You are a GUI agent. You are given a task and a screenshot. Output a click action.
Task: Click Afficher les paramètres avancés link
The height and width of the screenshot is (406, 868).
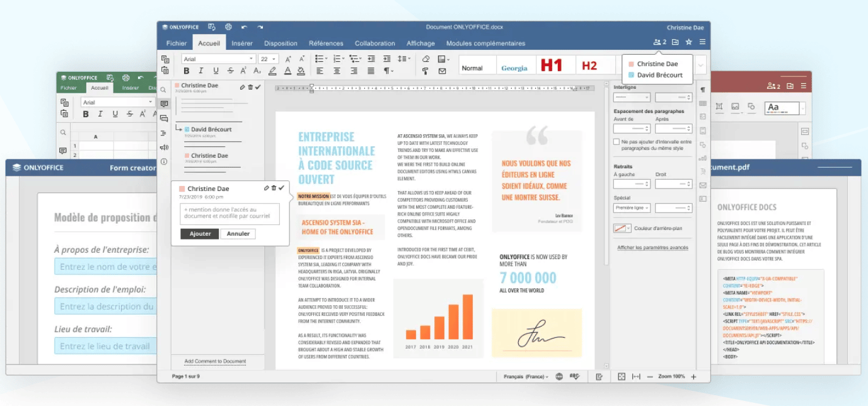[x=652, y=248]
